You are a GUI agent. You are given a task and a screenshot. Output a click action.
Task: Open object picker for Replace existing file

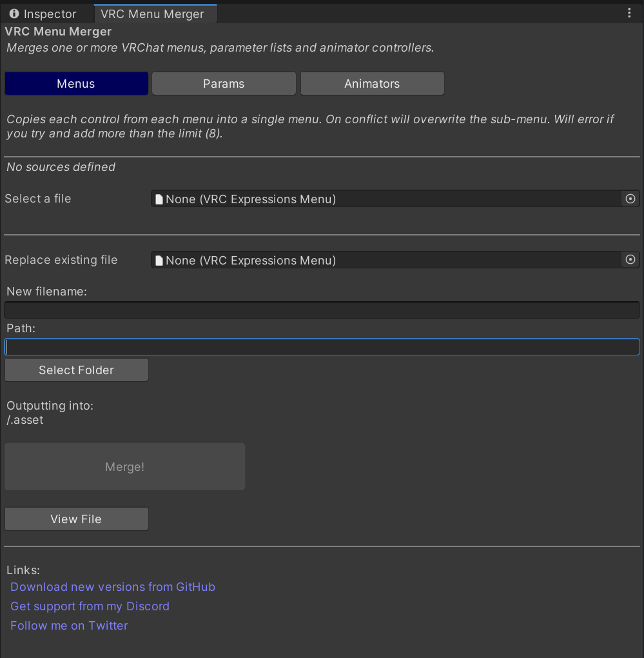click(630, 260)
